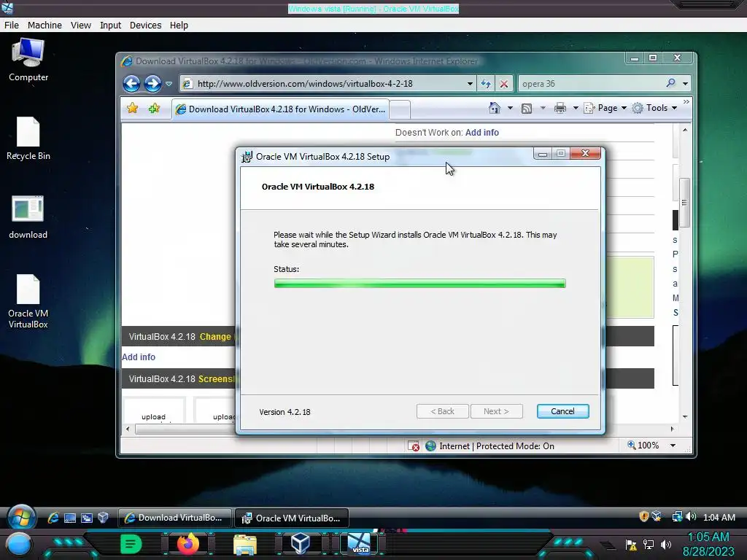The height and width of the screenshot is (560, 747).
Task: Click the installation status progress bar
Action: [419, 284]
